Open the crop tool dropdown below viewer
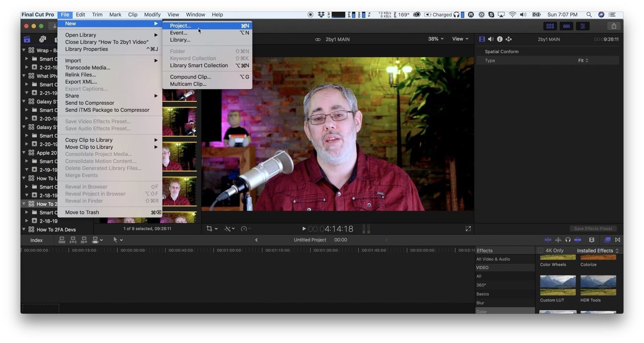This screenshot has width=644, height=343. (212, 229)
